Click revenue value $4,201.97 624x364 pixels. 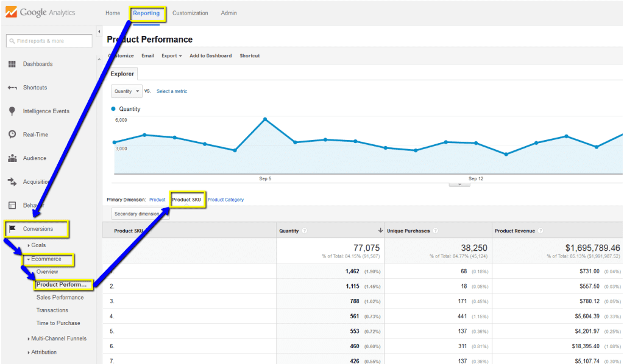(587, 331)
